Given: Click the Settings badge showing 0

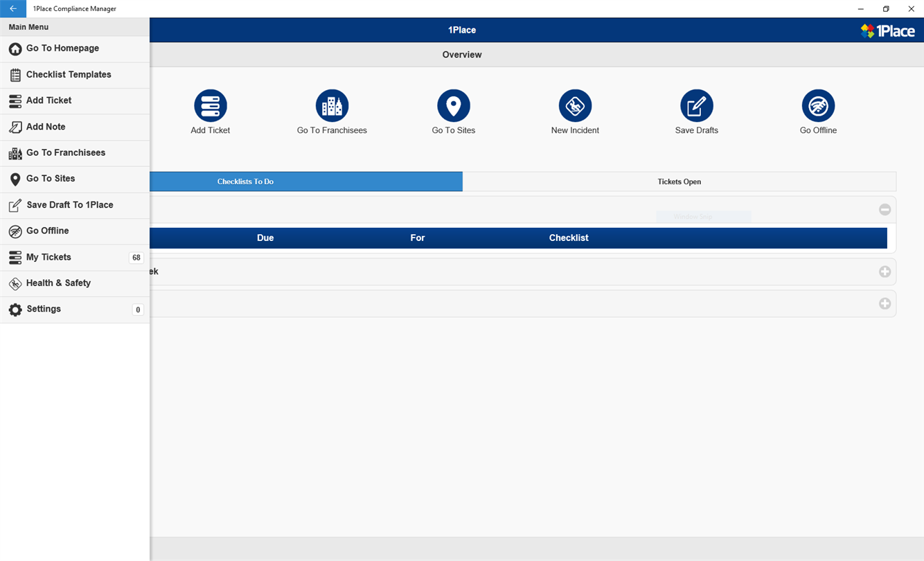Looking at the screenshot, I should [x=138, y=310].
